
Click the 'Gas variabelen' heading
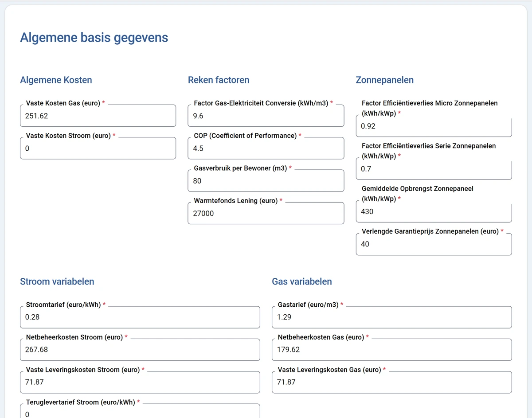[302, 281]
